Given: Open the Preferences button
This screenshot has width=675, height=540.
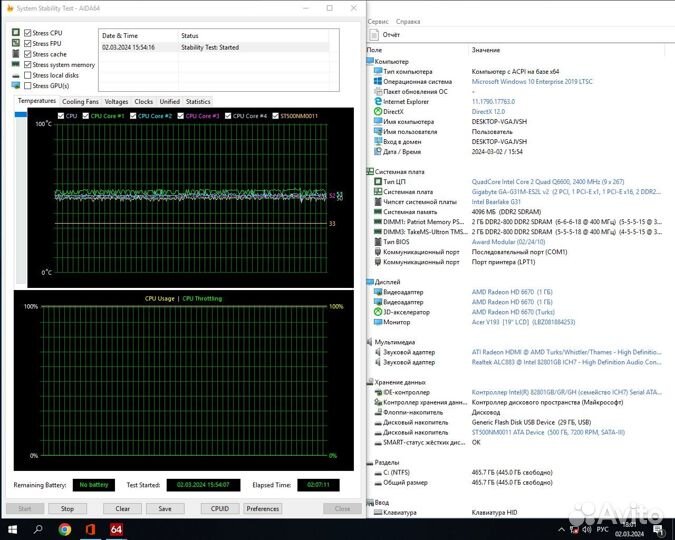Looking at the screenshot, I should [x=263, y=509].
